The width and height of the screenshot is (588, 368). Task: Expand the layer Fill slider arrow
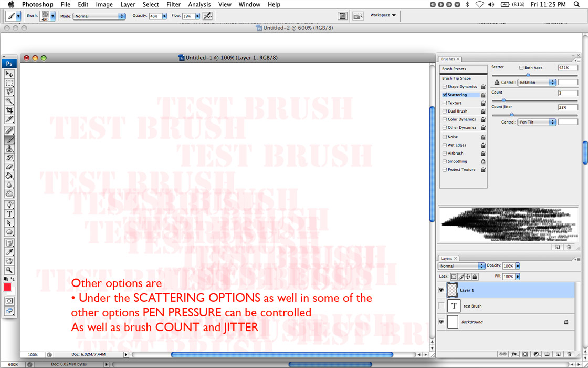click(518, 277)
